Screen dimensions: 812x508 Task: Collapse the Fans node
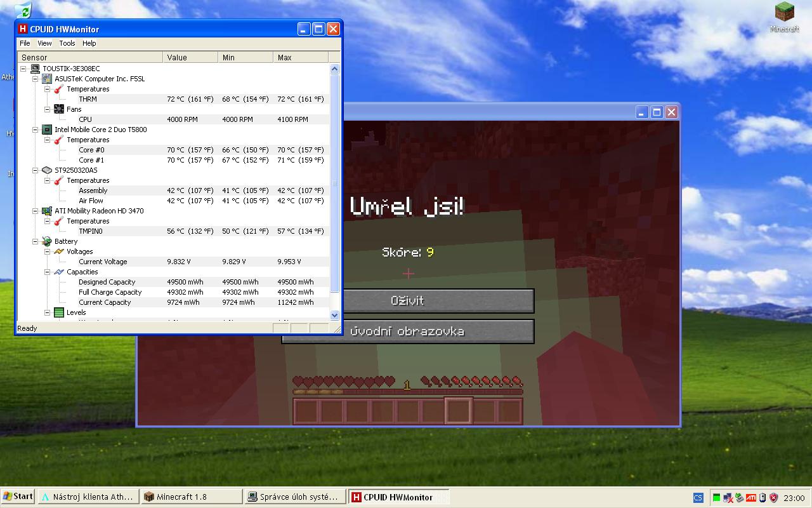[48, 109]
